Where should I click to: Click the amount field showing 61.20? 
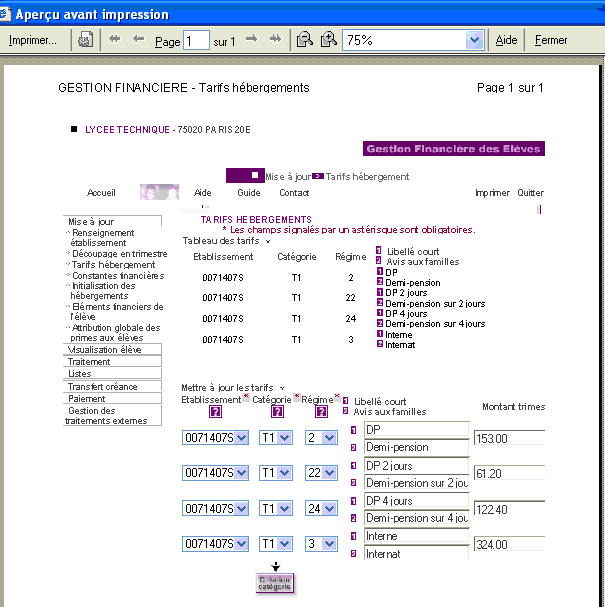509,473
